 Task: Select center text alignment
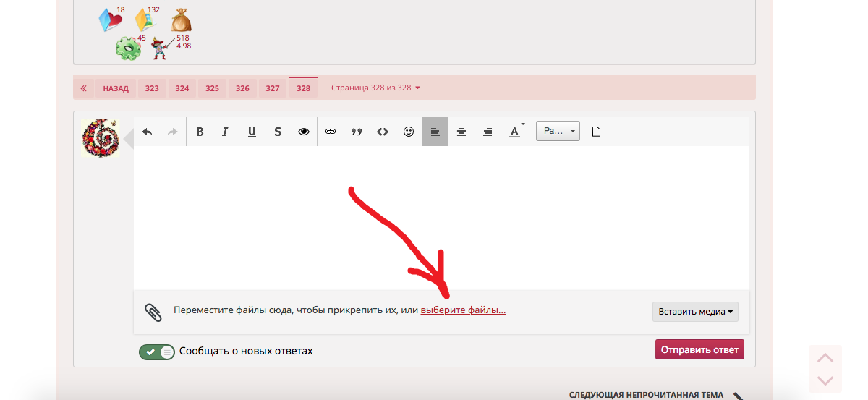point(461,132)
